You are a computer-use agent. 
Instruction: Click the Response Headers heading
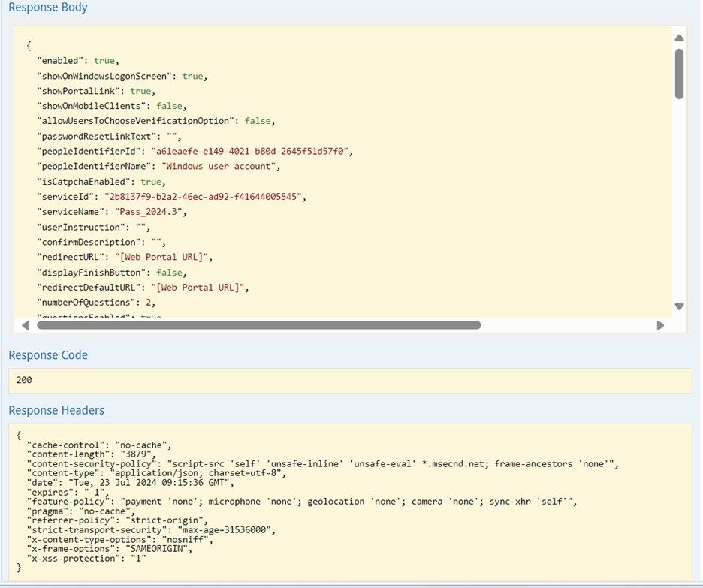pyautogui.click(x=56, y=410)
